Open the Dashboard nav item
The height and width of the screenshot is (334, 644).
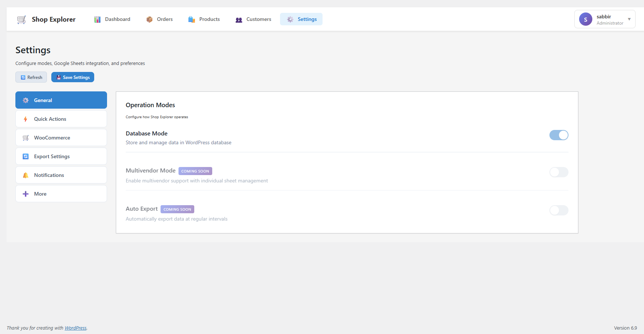112,19
